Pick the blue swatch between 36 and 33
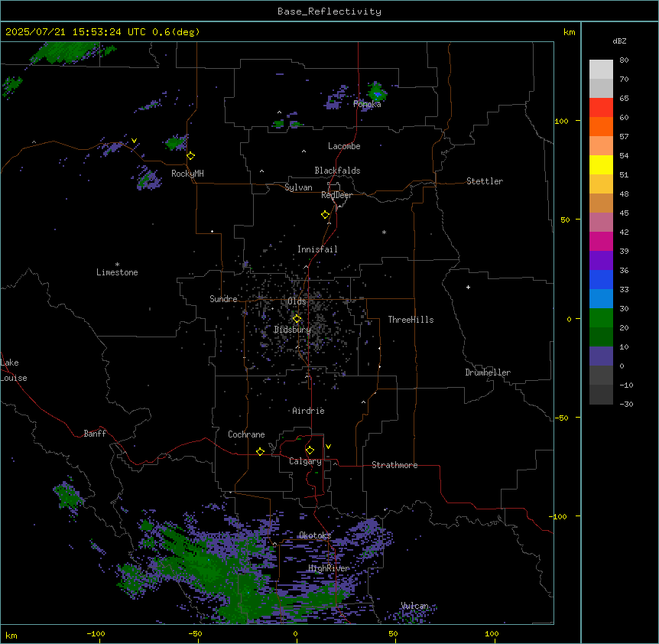This screenshot has width=659, height=644. click(601, 279)
